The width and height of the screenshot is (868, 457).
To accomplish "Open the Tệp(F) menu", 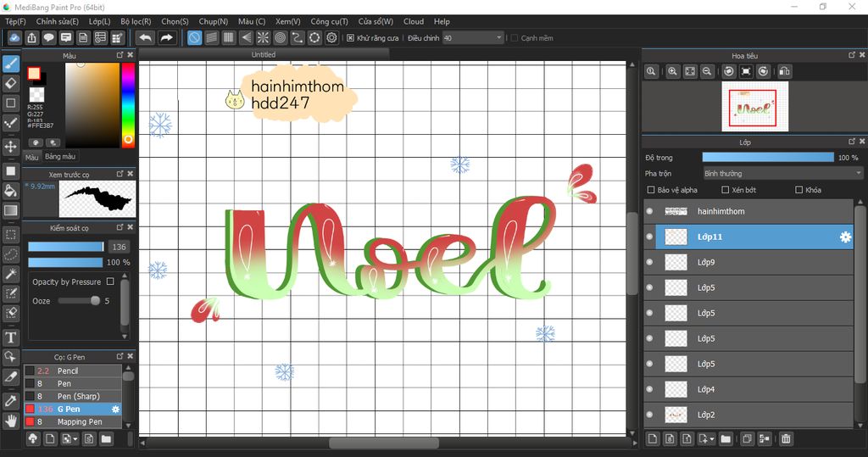I will (x=15, y=21).
